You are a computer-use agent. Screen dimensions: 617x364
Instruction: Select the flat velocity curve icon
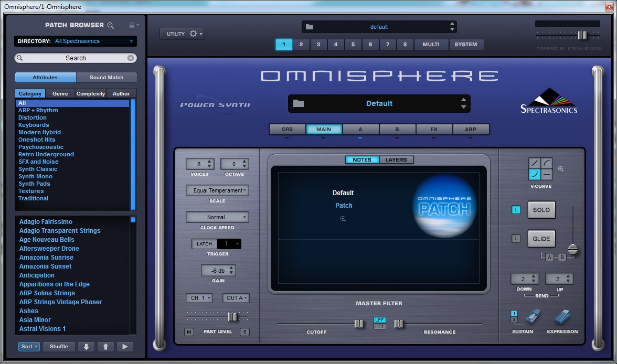(547, 174)
